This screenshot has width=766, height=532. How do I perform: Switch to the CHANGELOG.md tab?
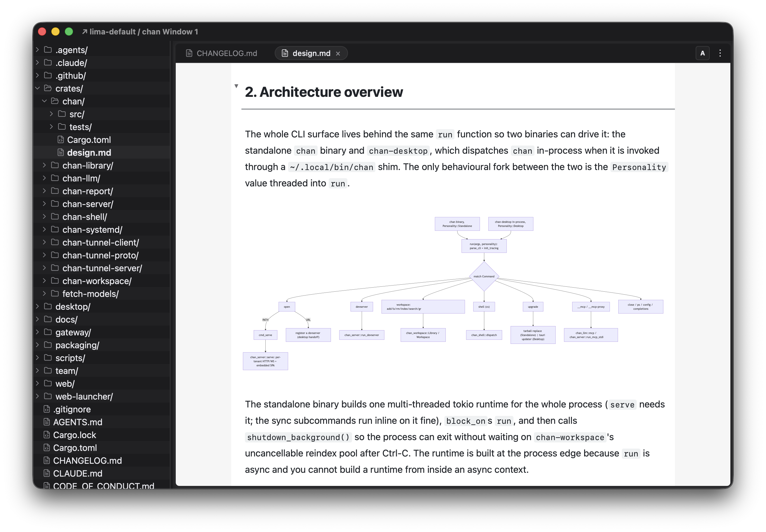coord(222,53)
